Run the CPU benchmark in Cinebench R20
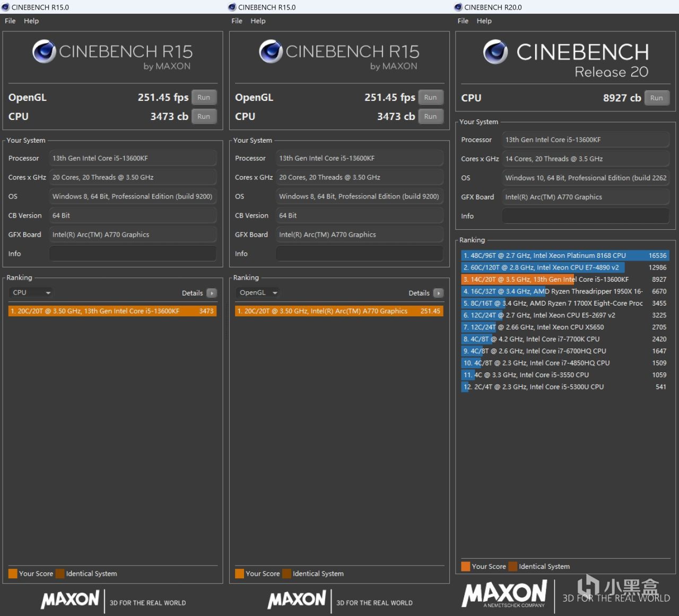This screenshot has height=616, width=679. [657, 98]
